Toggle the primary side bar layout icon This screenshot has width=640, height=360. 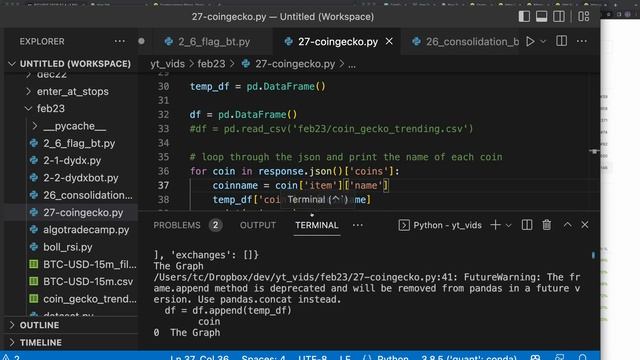point(524,17)
